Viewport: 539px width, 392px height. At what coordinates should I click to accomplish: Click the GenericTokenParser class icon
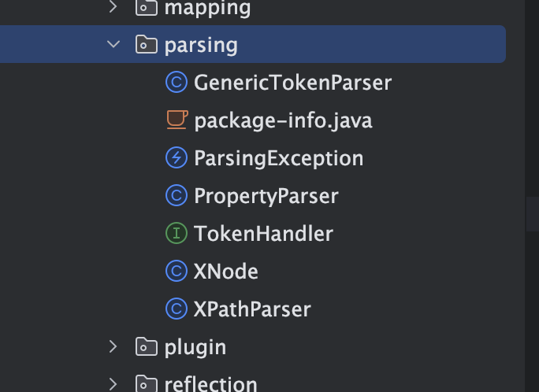pyautogui.click(x=177, y=83)
